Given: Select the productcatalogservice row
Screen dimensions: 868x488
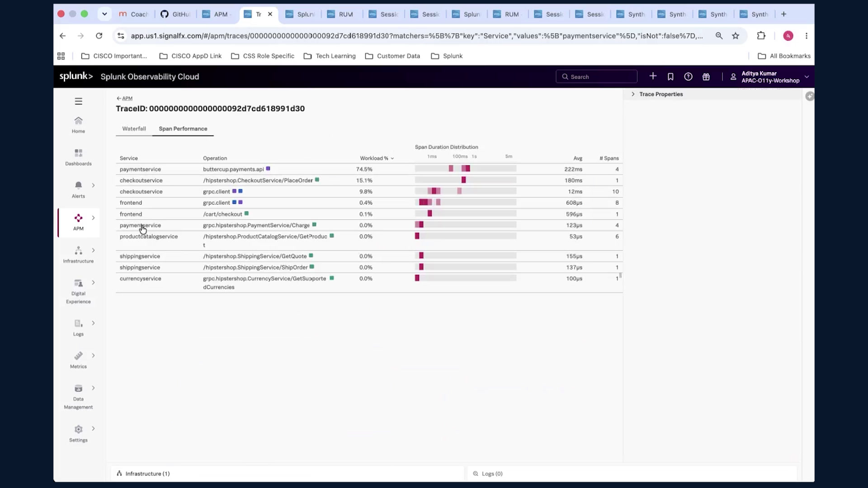Looking at the screenshot, I should tap(369, 240).
